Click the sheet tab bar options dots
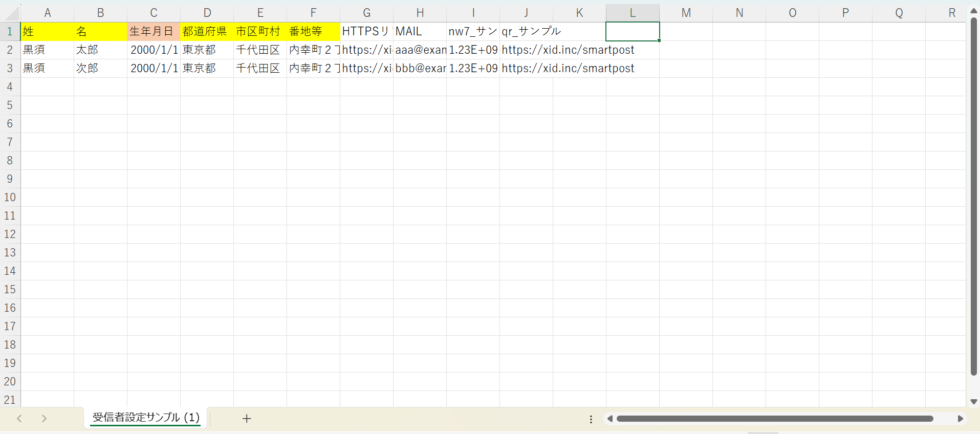 (591, 419)
